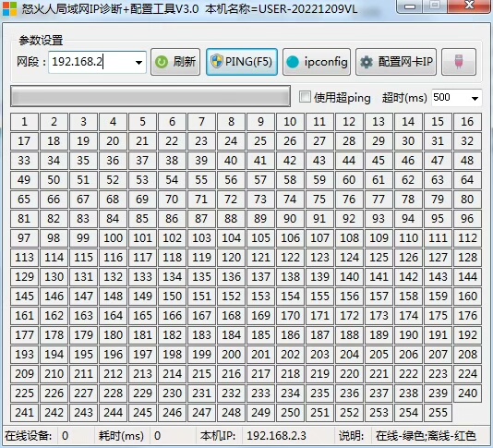Viewport: 493px width, 448px height.
Task: Expand the 网段 dropdown arrow
Action: [x=138, y=62]
